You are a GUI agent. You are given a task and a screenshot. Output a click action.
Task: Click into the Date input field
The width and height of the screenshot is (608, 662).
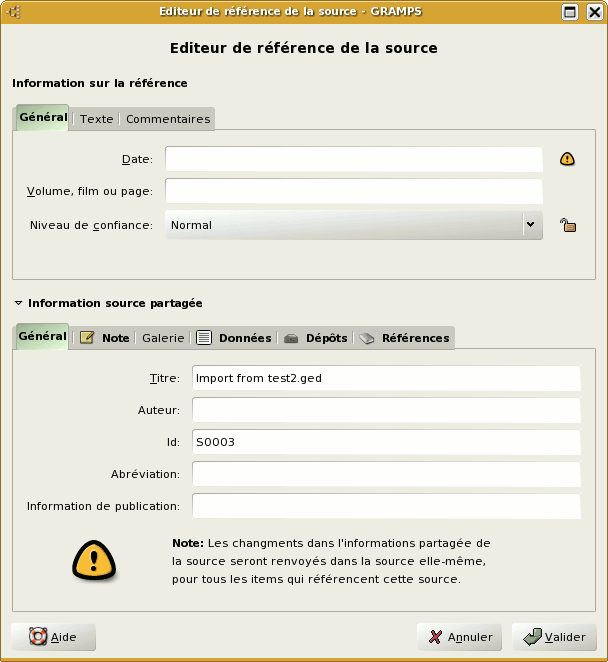tap(353, 159)
